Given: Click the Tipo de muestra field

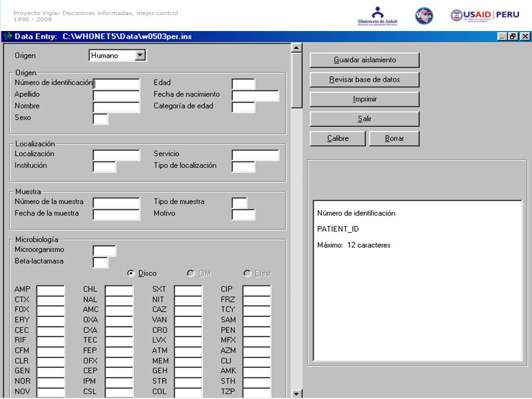Looking at the screenshot, I should pyautogui.click(x=239, y=203).
